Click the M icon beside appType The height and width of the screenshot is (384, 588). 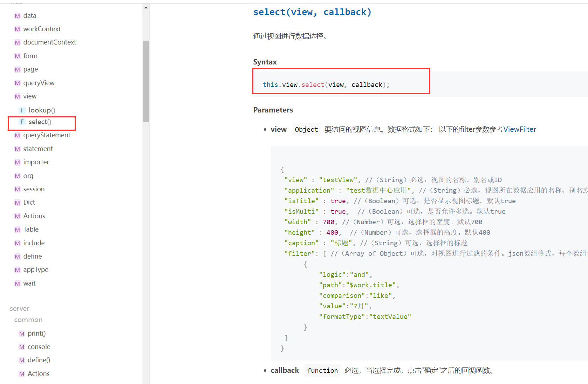coord(17,270)
